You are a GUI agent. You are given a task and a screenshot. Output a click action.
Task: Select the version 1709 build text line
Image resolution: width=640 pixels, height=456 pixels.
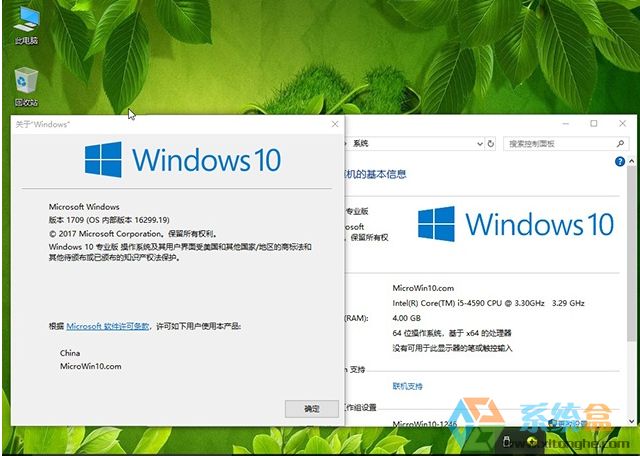click(109, 220)
